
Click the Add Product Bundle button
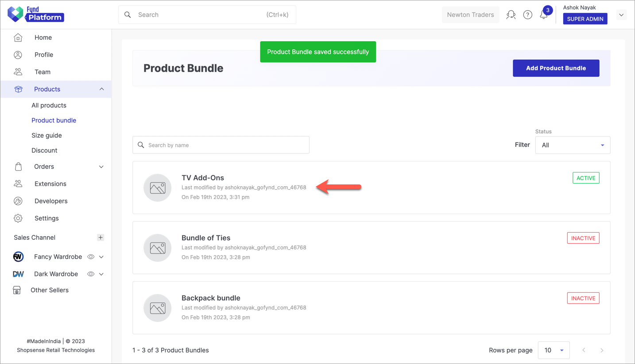tap(556, 68)
